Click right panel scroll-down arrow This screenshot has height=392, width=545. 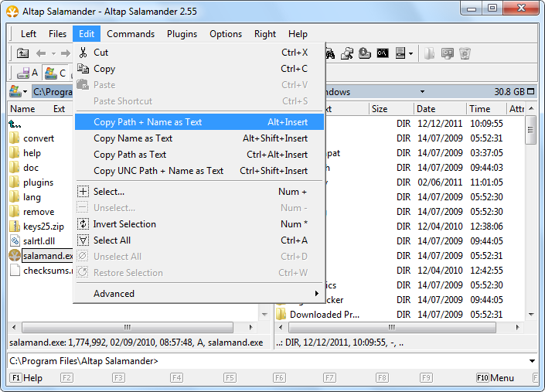(x=531, y=315)
